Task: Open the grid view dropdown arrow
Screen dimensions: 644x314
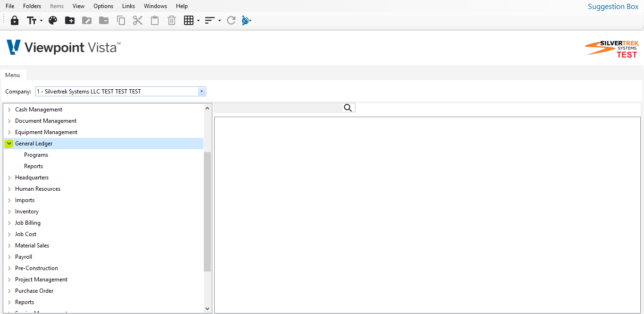Action: pos(198,21)
